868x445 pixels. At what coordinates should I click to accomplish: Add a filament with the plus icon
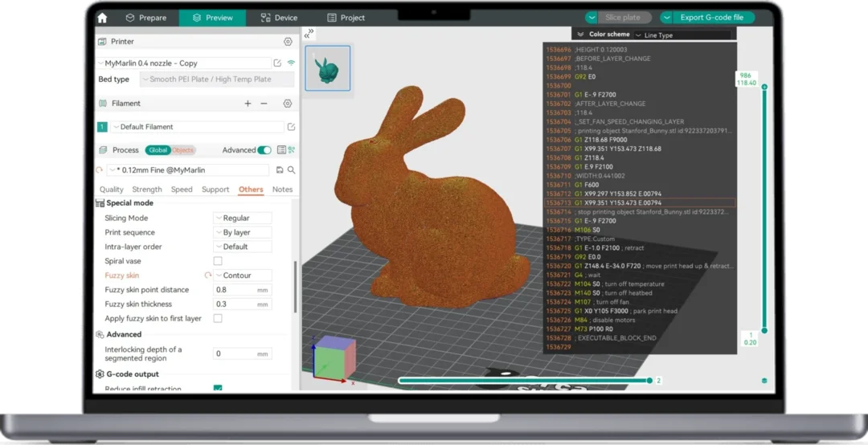pos(248,104)
